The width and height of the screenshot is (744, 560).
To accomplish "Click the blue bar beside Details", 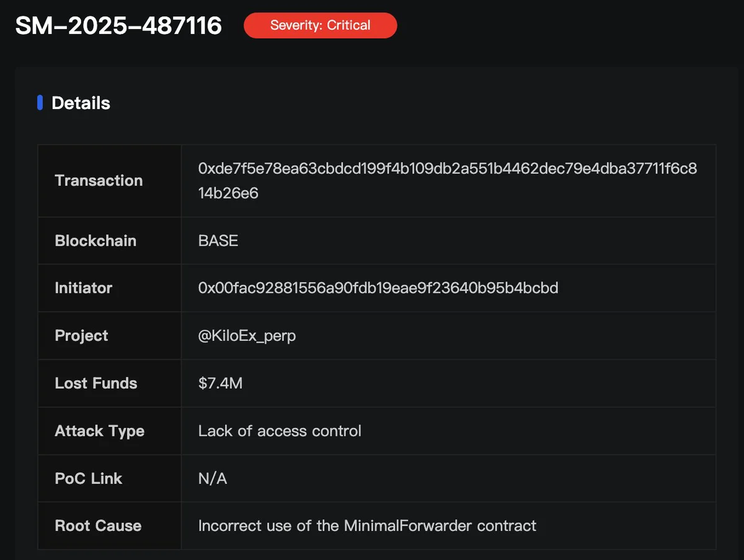I will coord(40,103).
